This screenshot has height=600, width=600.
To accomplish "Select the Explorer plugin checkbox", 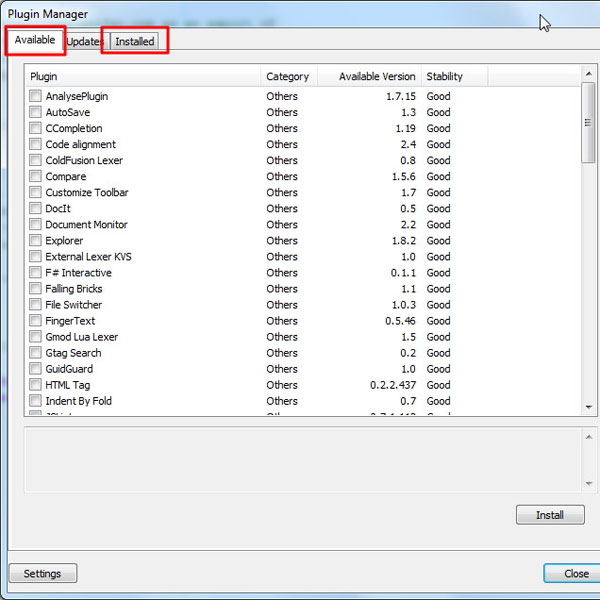I will pyautogui.click(x=35, y=241).
